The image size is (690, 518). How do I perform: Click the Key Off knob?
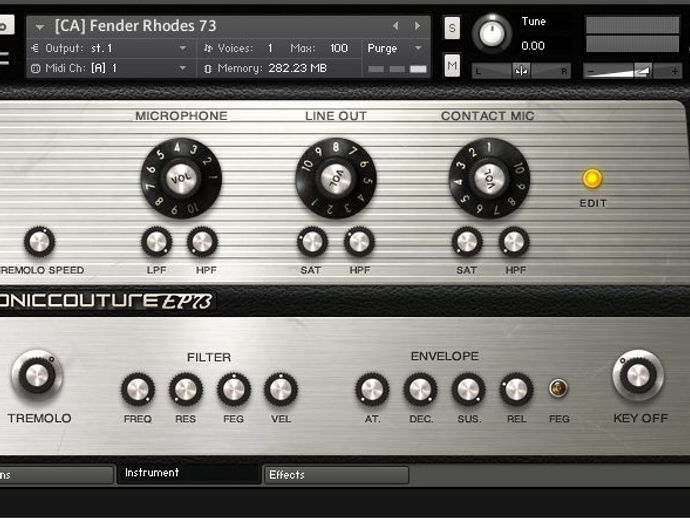coord(638,375)
